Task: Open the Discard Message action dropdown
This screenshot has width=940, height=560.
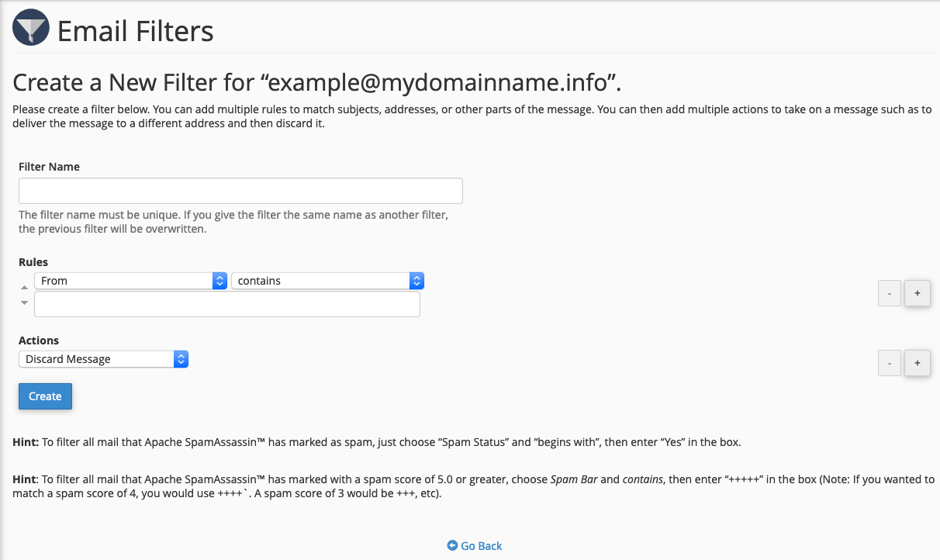Action: [103, 359]
